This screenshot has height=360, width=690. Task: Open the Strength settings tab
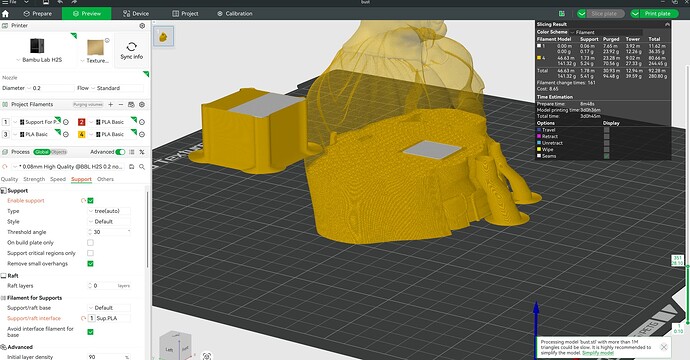[34, 180]
